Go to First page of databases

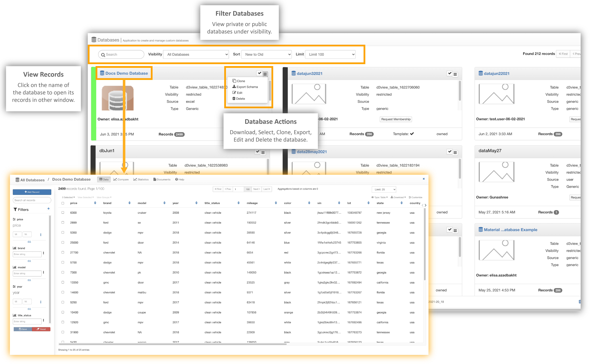[x=563, y=54]
